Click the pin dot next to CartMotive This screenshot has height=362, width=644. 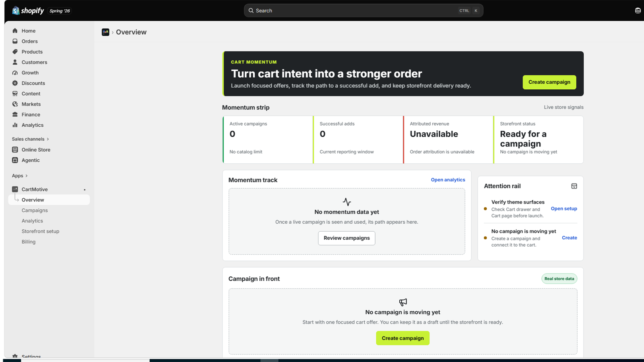pyautogui.click(x=85, y=189)
